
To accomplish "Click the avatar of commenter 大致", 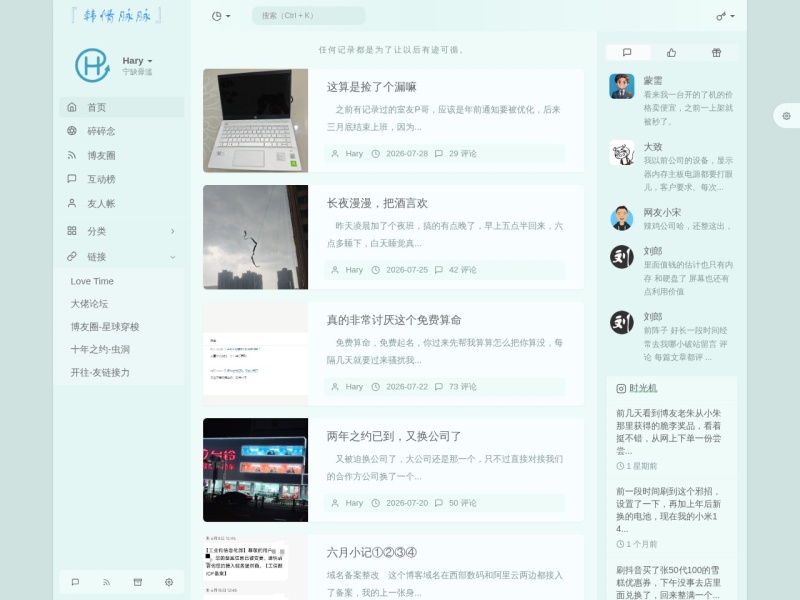I will (x=622, y=153).
